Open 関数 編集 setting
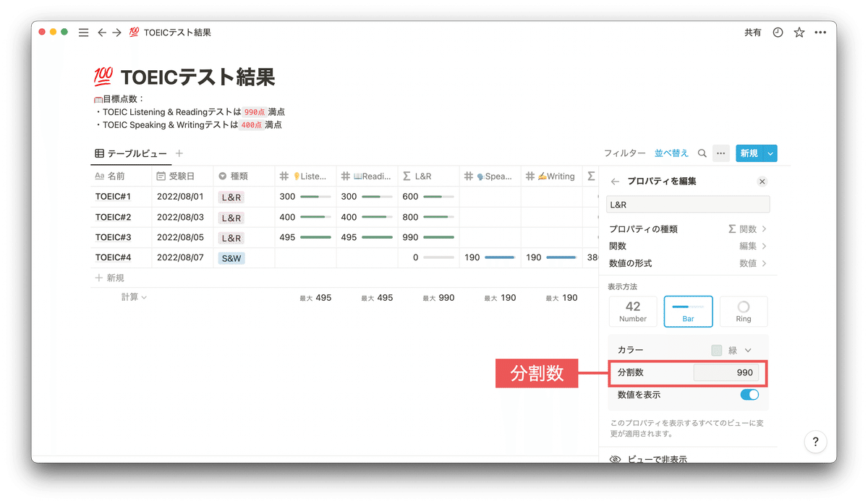Screen dimensions: 868x504 coord(688,247)
